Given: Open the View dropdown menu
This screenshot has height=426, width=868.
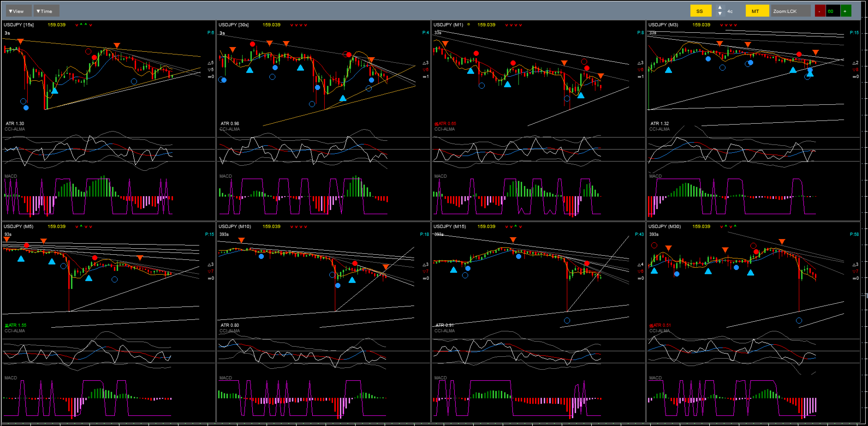Looking at the screenshot, I should pos(18,11).
